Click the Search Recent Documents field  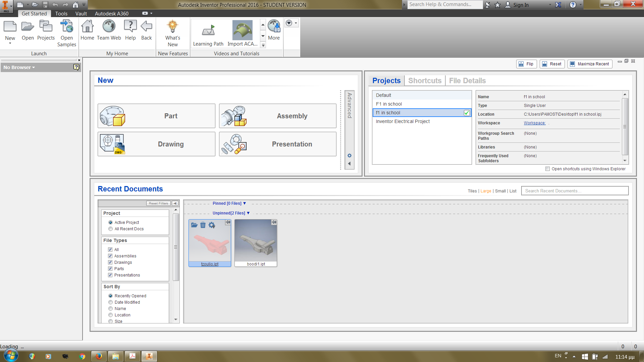(x=575, y=191)
